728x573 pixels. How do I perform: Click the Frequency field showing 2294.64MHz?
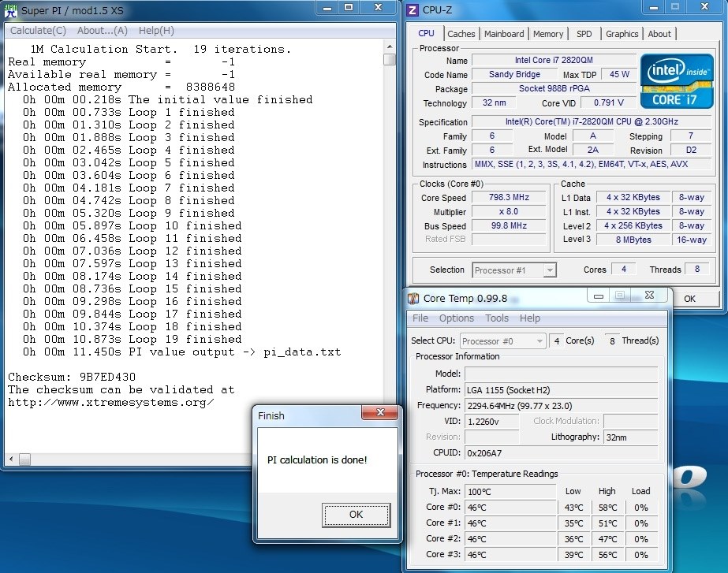pyautogui.click(x=561, y=406)
